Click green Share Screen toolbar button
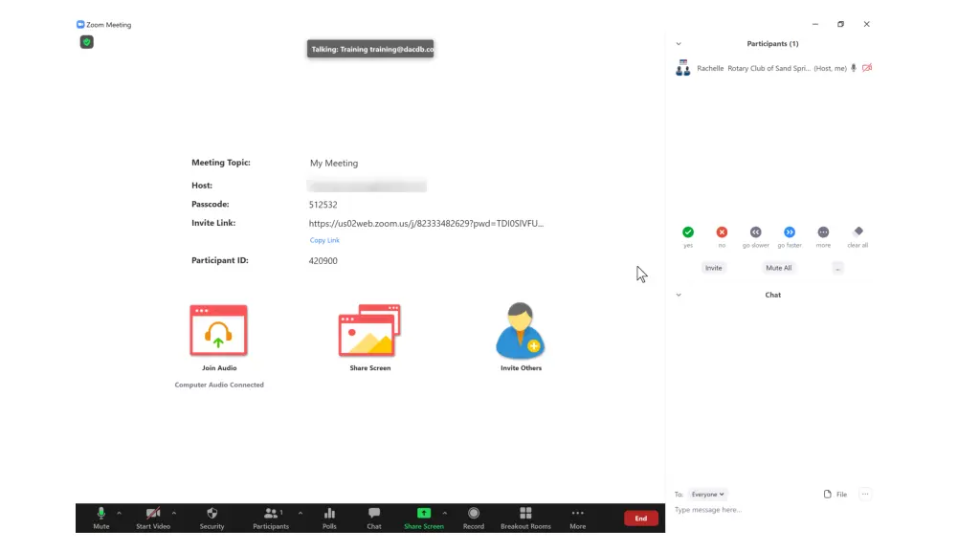Viewport: 980px width, 551px height. coord(424,518)
